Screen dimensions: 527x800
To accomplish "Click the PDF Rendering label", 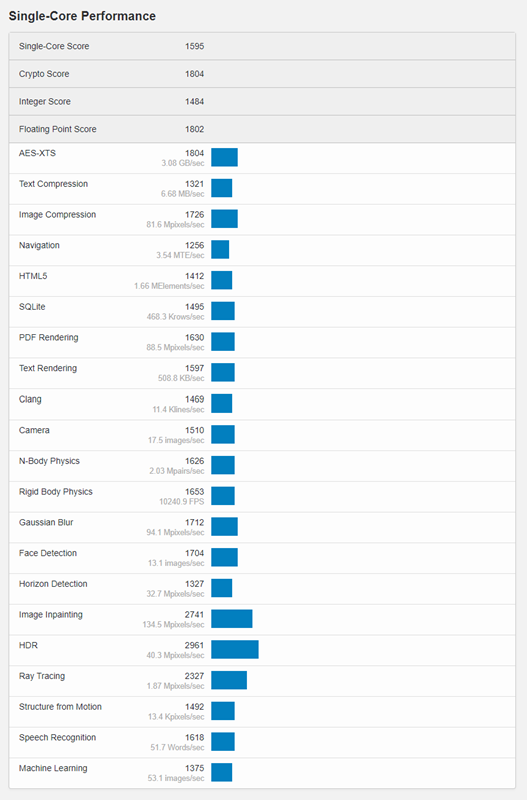I will [48, 337].
